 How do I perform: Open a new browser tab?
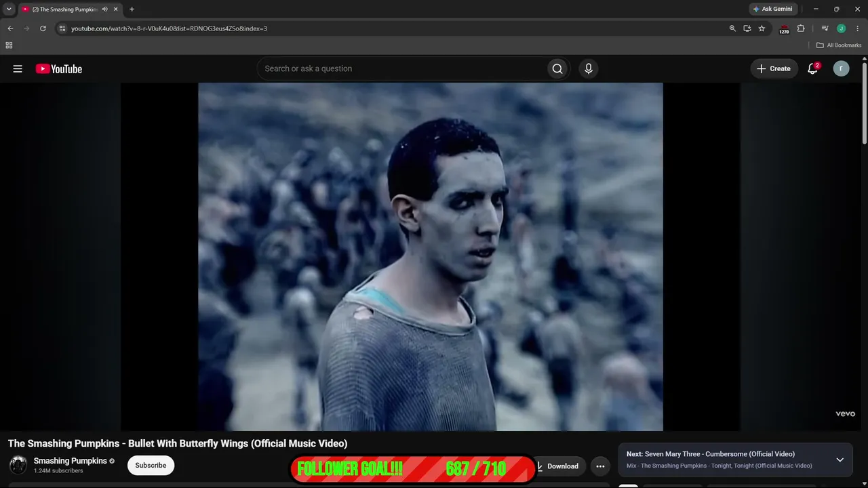pyautogui.click(x=132, y=9)
